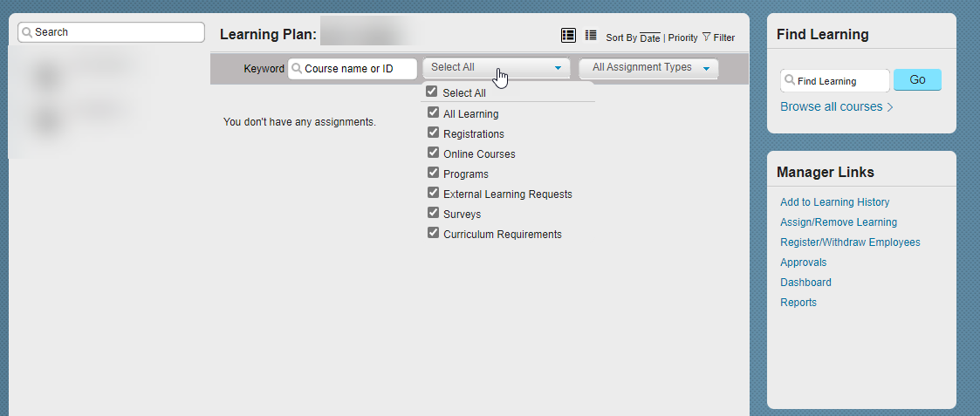Switch to detailed list view icon

pyautogui.click(x=568, y=36)
